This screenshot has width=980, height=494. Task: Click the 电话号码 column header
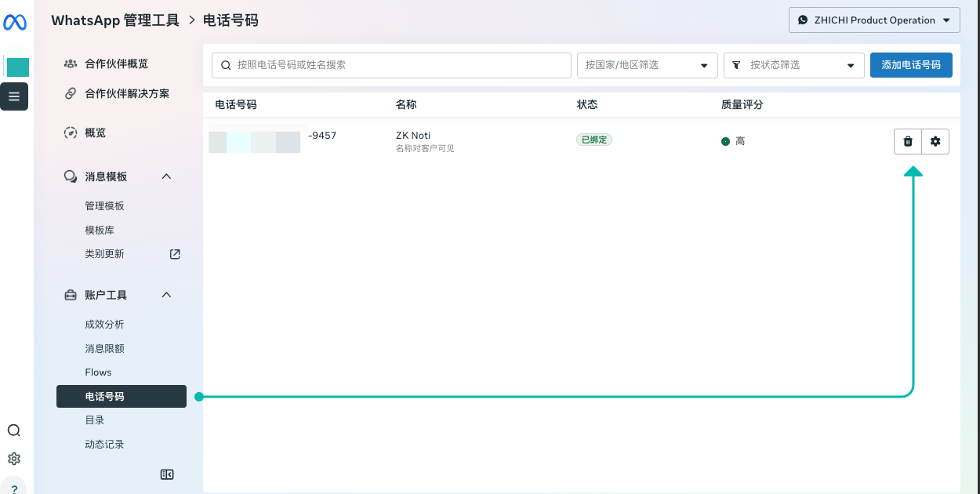click(236, 104)
